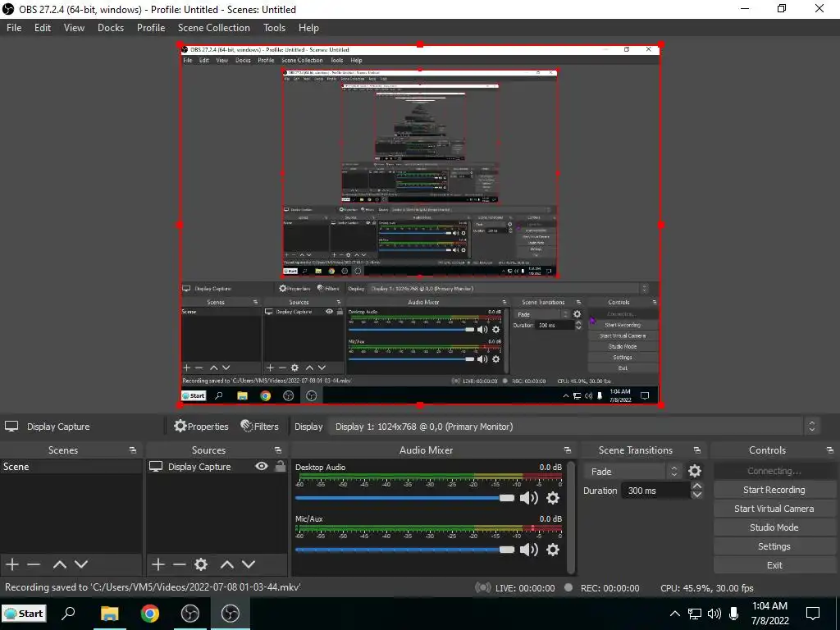
Task: Open the notification center icon
Action: 813,614
